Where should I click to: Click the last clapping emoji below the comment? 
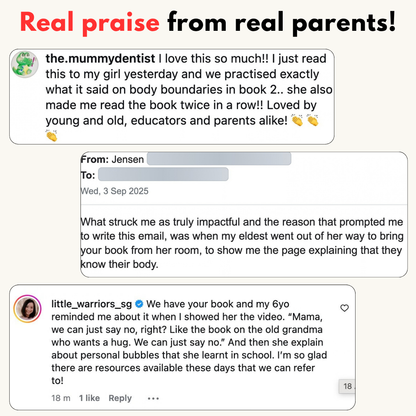(52, 136)
